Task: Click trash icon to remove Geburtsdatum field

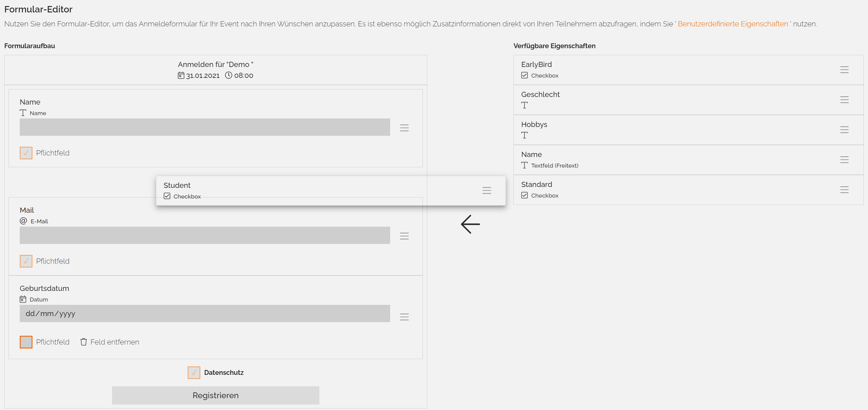Action: click(x=84, y=342)
